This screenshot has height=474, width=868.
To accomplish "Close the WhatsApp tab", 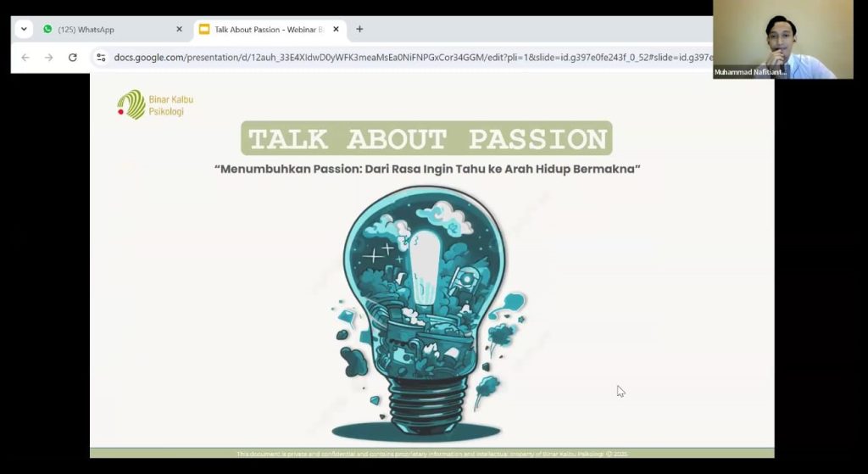I will pos(179,29).
